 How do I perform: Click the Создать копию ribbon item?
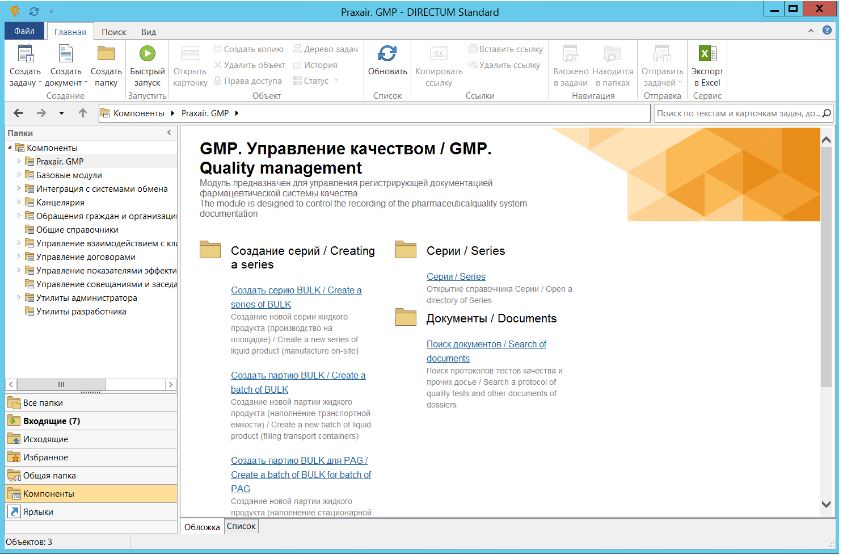click(x=248, y=49)
